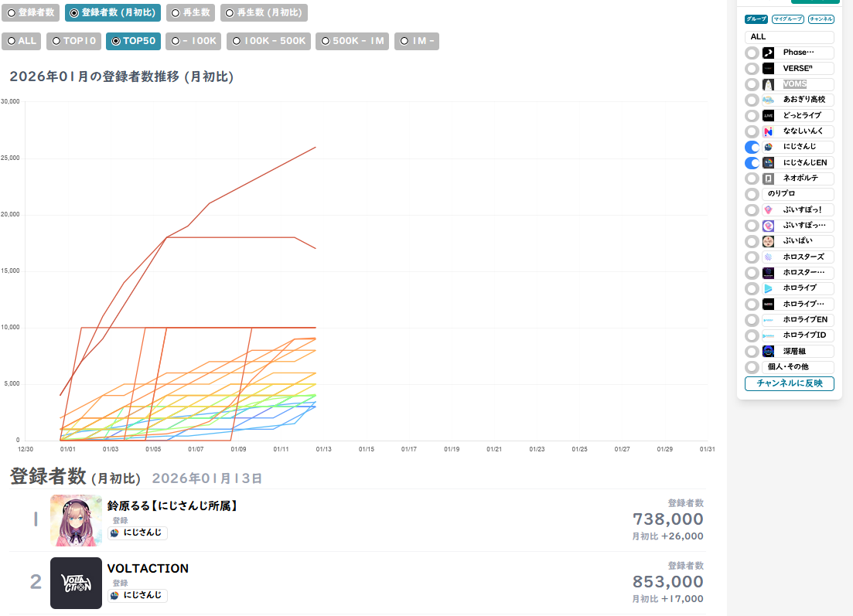The image size is (853, 616).
Task: Turn off the にじさんじEN group toggle
Action: (752, 163)
